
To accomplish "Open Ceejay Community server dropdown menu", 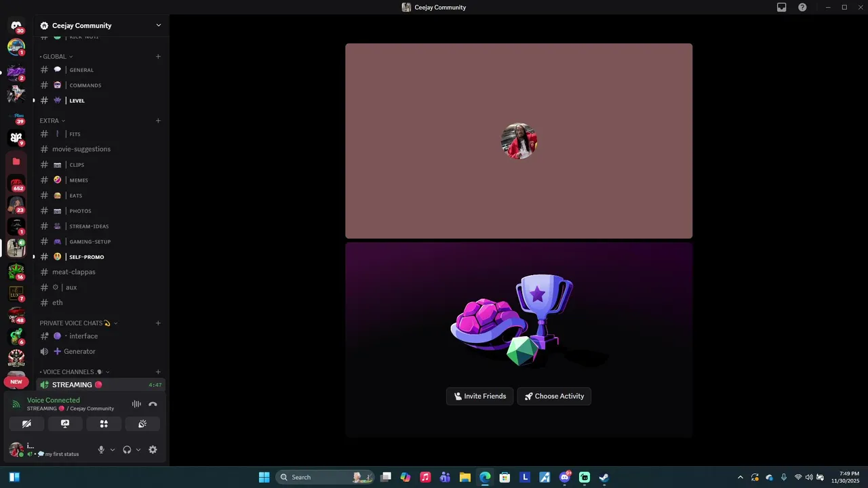I will click(101, 26).
